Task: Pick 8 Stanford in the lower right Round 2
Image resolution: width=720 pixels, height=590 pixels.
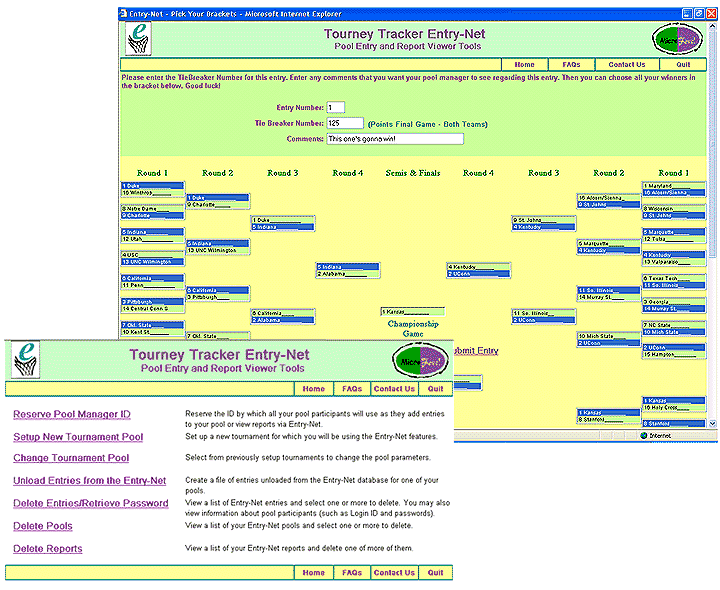Action: pyautogui.click(x=609, y=419)
